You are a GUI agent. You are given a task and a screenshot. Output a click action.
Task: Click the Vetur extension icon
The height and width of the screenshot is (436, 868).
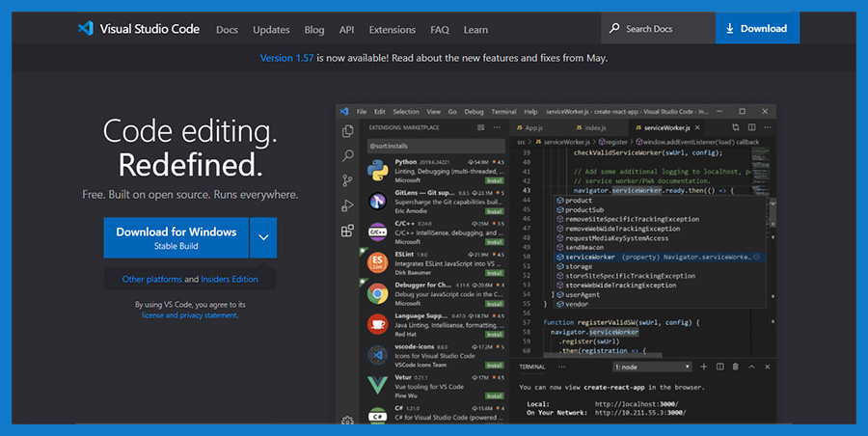pos(377,385)
